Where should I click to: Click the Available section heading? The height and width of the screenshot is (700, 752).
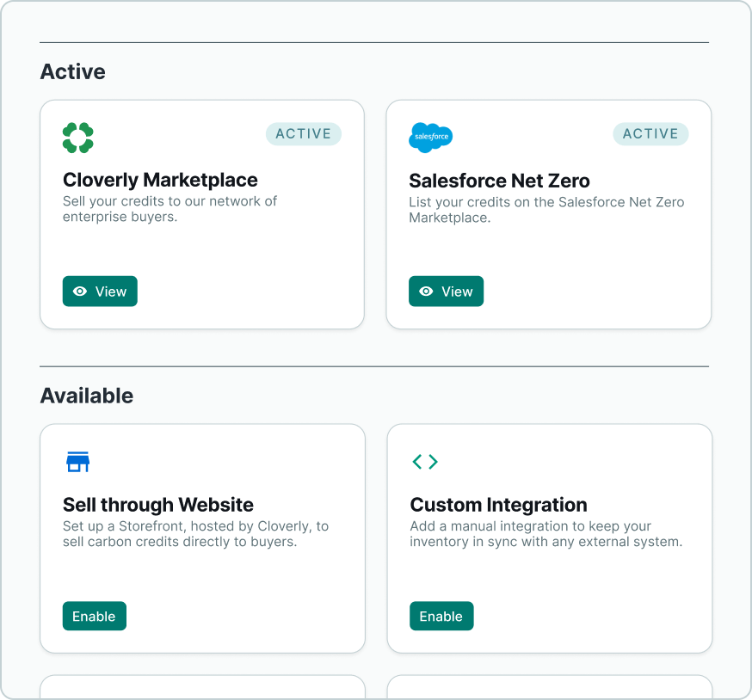[87, 396]
